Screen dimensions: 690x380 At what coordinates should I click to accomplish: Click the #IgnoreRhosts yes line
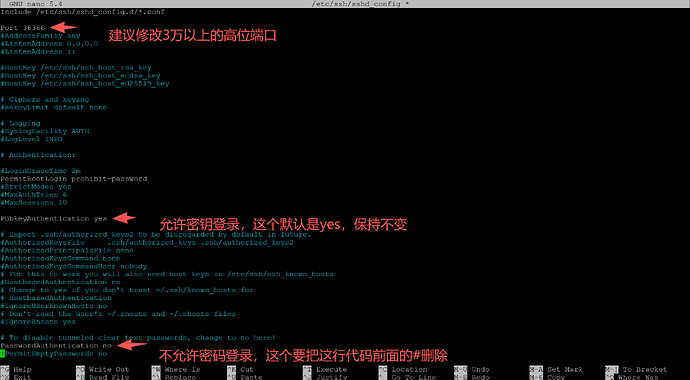(x=38, y=322)
